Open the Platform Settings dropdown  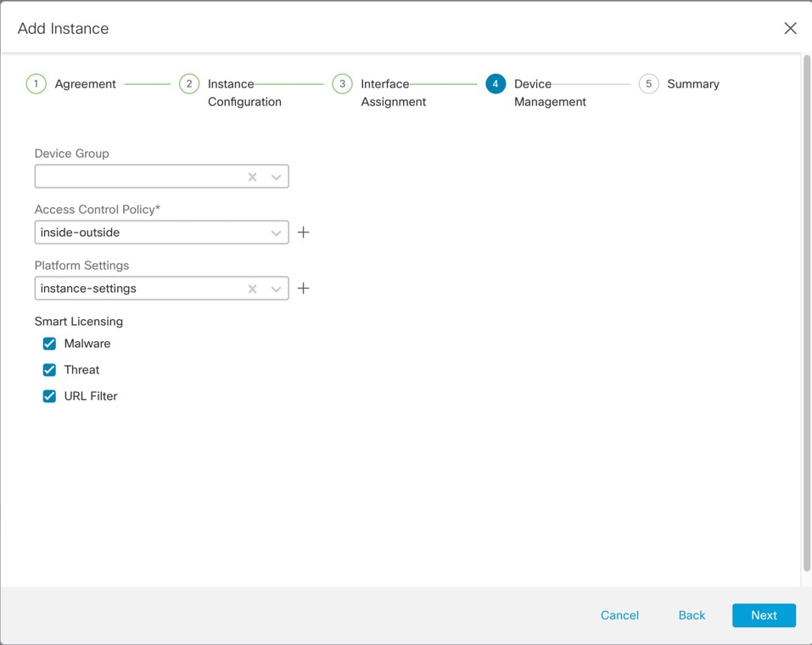276,288
